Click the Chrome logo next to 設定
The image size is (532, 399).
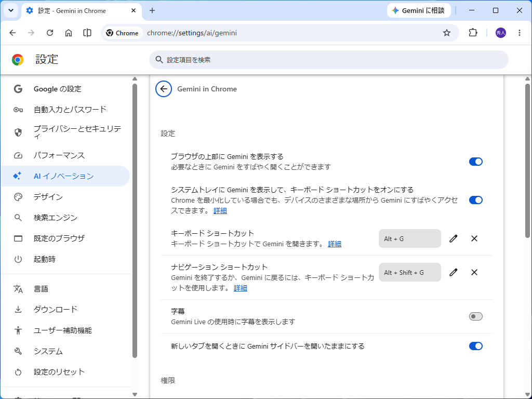[18, 60]
